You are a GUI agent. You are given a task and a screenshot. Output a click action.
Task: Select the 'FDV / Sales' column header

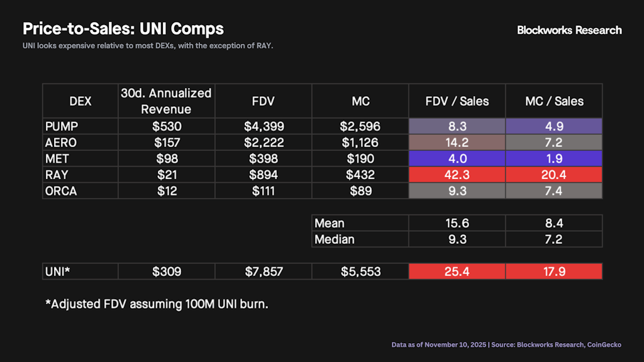click(x=457, y=101)
